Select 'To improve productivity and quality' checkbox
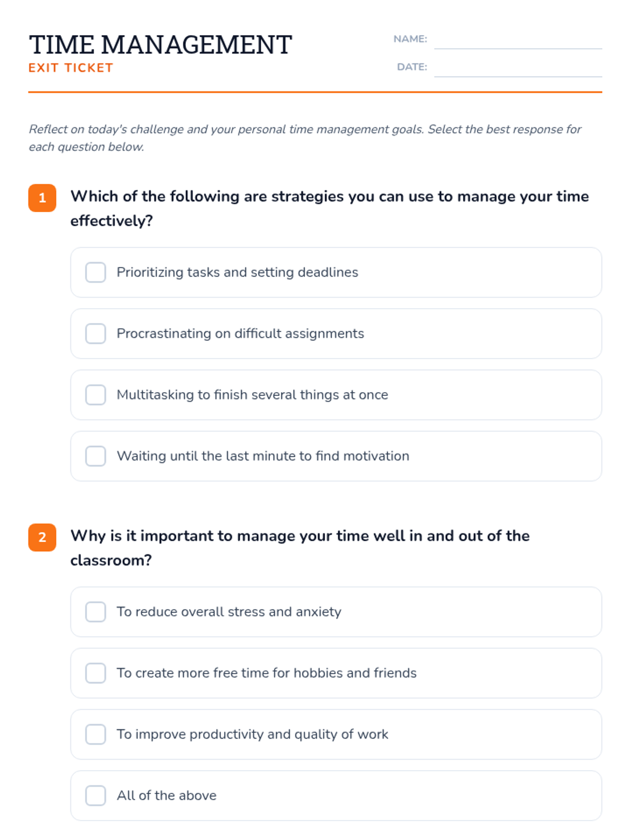The height and width of the screenshot is (840, 630). click(x=96, y=734)
